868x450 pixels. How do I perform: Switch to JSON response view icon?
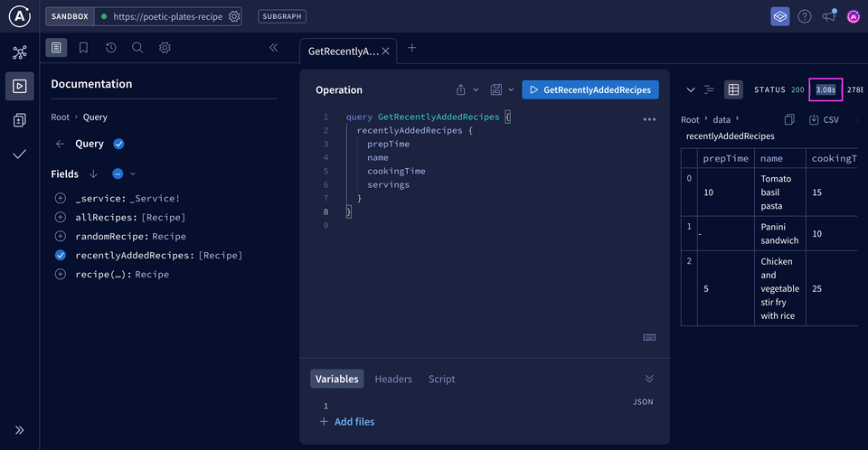point(709,89)
